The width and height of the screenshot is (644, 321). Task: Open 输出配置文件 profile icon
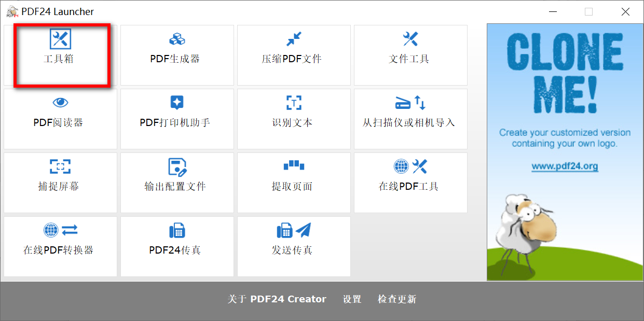coord(177,166)
